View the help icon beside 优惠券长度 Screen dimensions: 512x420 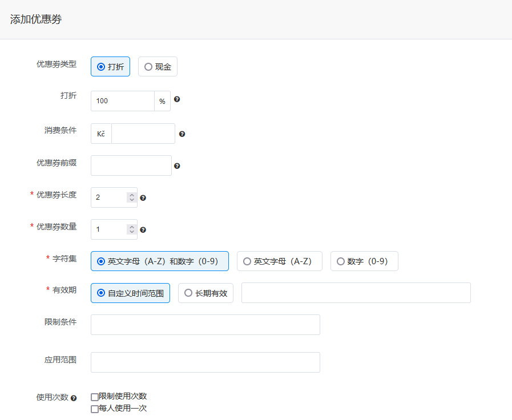click(x=143, y=197)
